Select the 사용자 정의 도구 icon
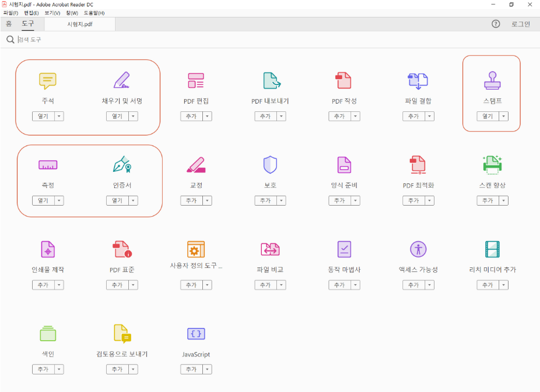 tap(196, 249)
